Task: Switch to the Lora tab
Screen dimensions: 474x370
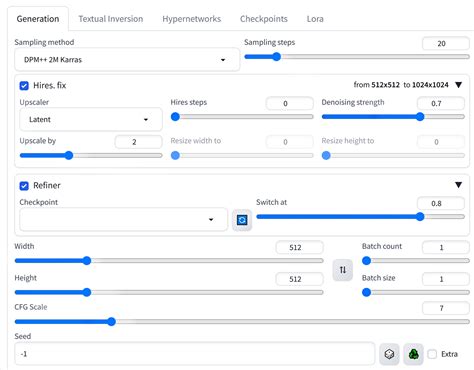Action: click(x=315, y=19)
